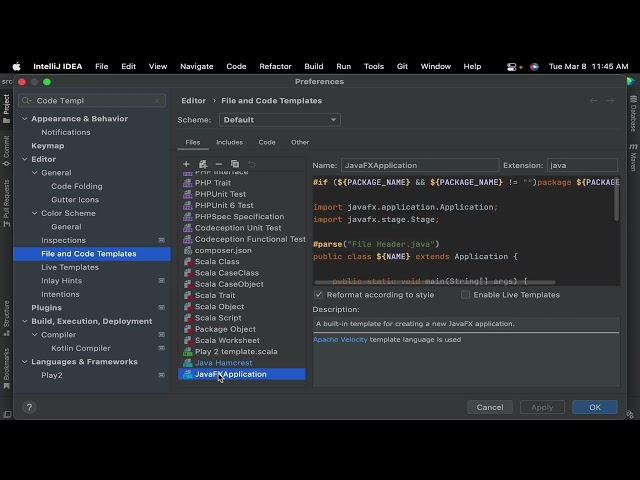Collapse Build, Execution, Deployment section
640x480 pixels.
tap(24, 321)
